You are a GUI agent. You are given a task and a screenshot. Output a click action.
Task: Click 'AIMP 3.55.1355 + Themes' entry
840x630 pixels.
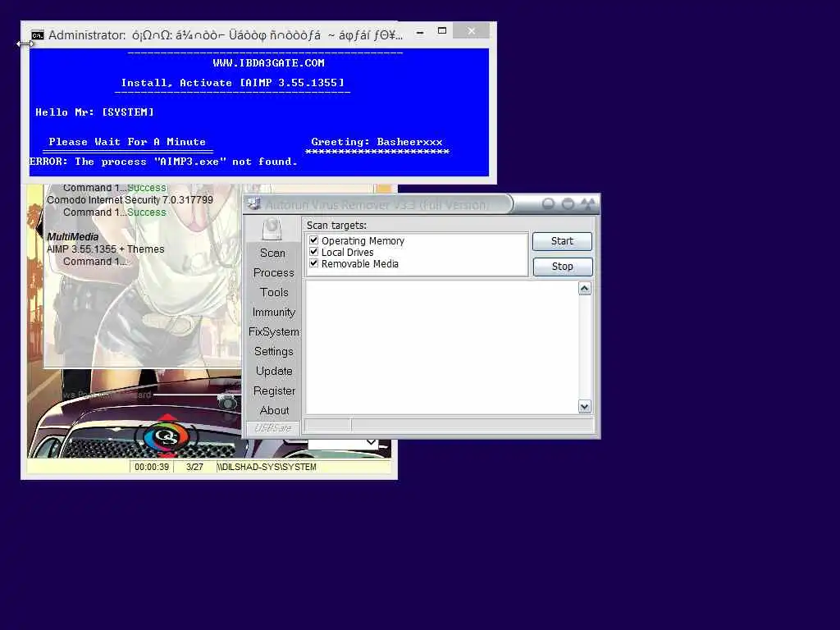[105, 249]
